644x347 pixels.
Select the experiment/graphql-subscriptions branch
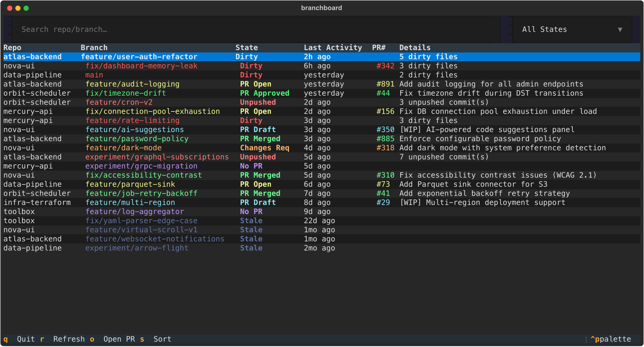tap(157, 157)
